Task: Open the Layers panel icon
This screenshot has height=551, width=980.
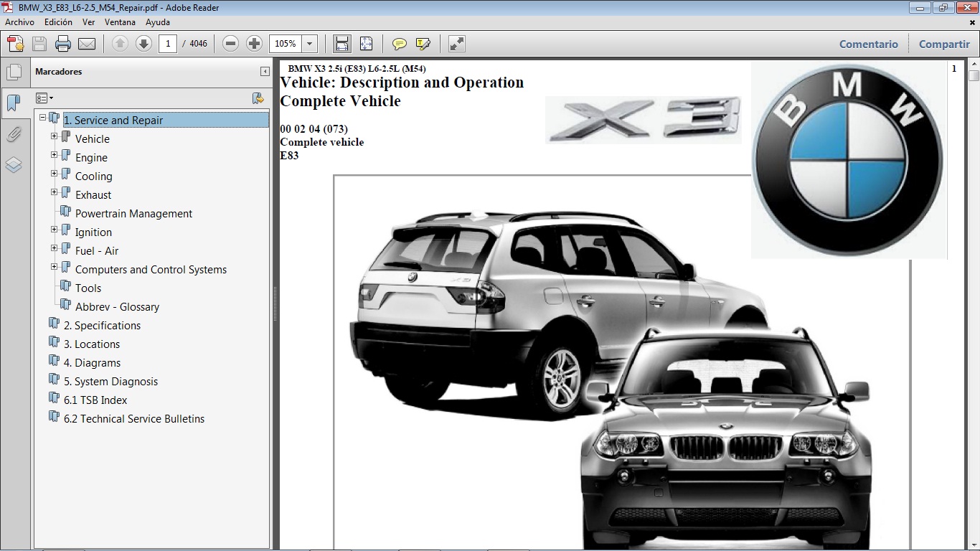Action: click(x=14, y=165)
